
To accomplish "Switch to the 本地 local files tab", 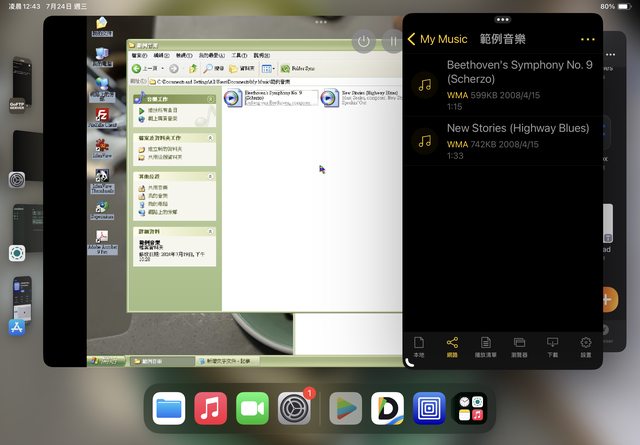I will pos(418,346).
